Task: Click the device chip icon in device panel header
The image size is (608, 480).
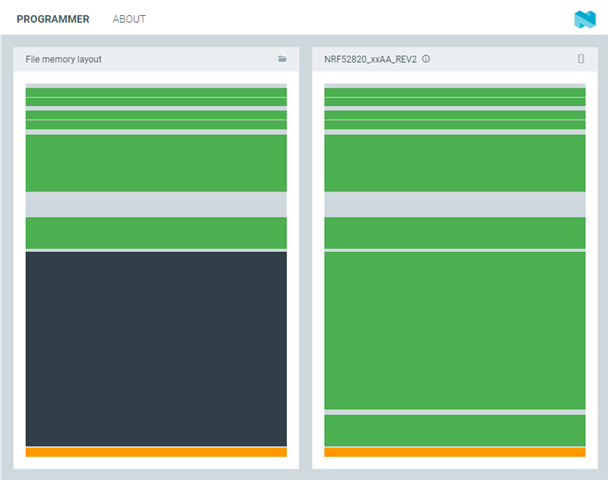Action: tap(581, 59)
